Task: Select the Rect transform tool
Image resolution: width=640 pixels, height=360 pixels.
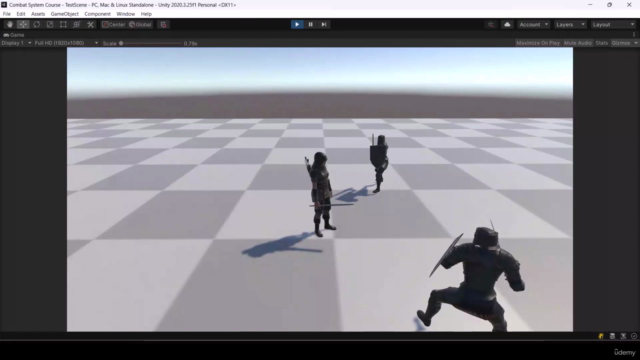Action: click(63, 24)
